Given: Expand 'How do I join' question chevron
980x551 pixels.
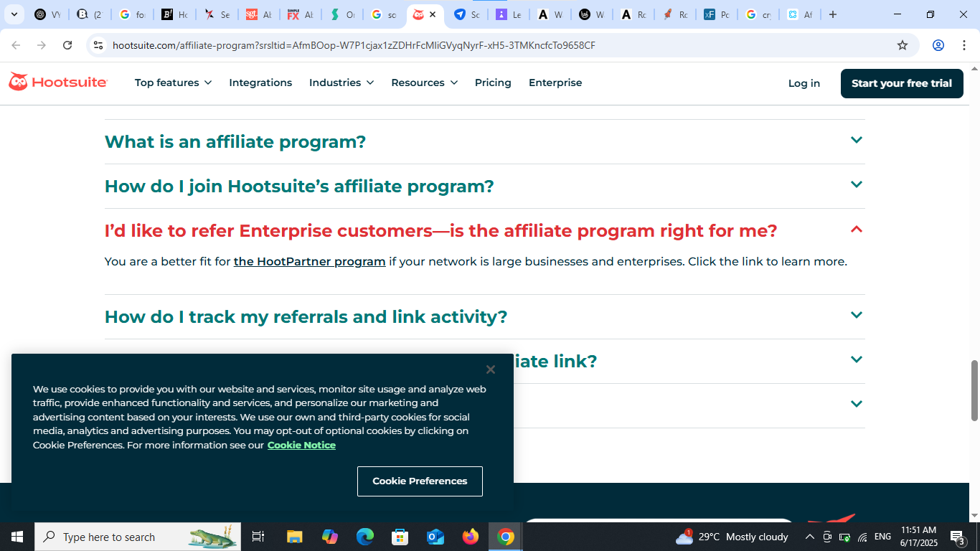Looking at the screenshot, I should (856, 184).
